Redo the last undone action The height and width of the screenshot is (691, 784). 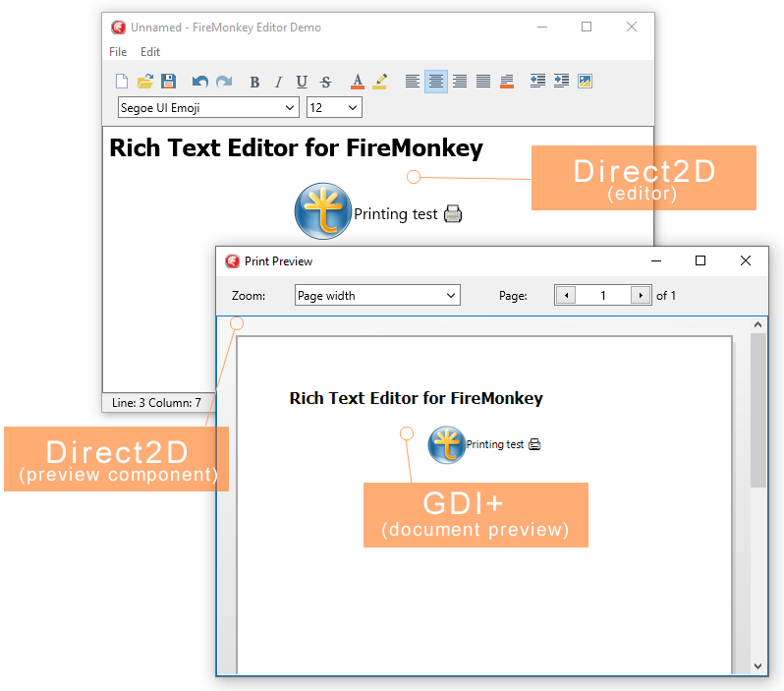pos(223,82)
